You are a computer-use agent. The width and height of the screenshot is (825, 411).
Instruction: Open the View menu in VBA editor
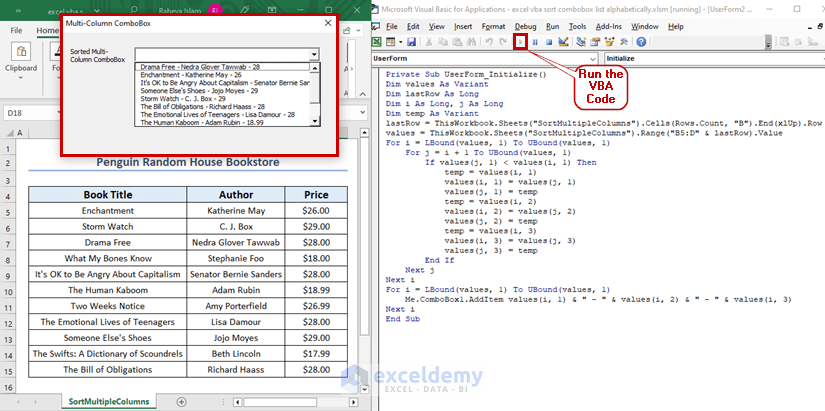436,26
